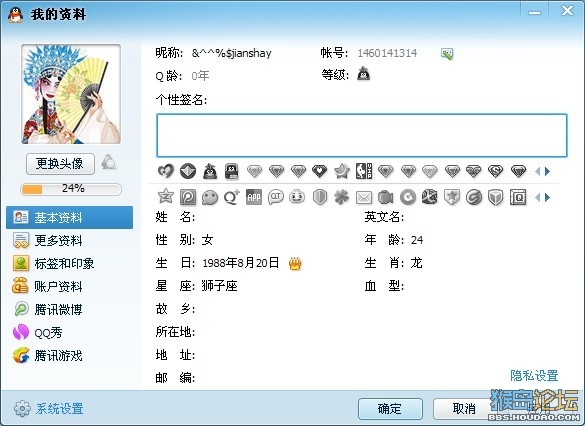Click the 24% profile completion bar
Screen dimensions: 585x426
click(71, 189)
